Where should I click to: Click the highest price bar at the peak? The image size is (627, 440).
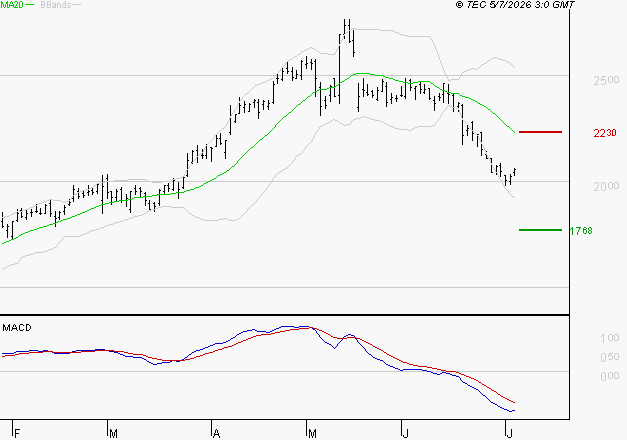(349, 30)
